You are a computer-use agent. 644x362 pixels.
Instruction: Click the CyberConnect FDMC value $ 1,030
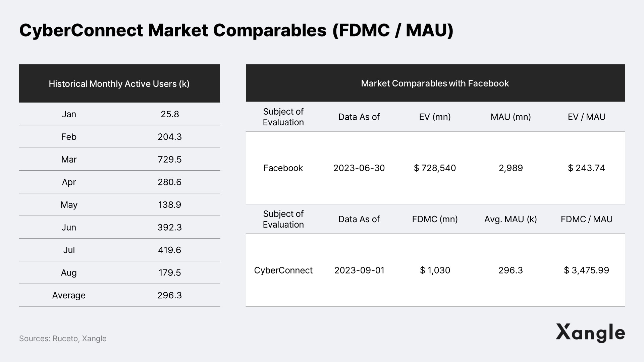[x=435, y=270]
